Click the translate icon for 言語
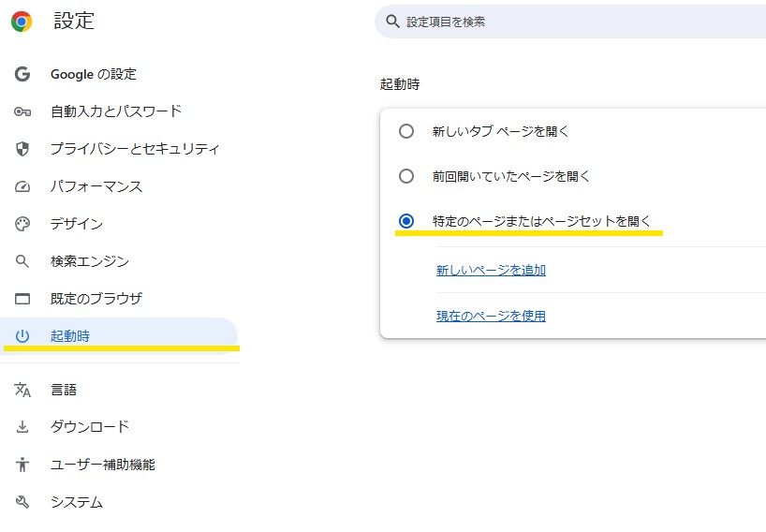Image resolution: width=766 pixels, height=532 pixels. [x=22, y=390]
